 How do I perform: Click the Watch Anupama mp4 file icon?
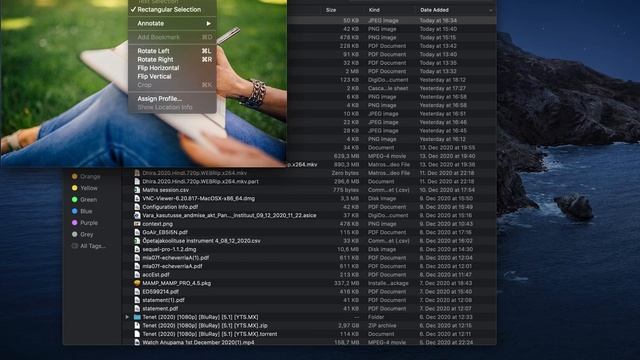point(137,342)
